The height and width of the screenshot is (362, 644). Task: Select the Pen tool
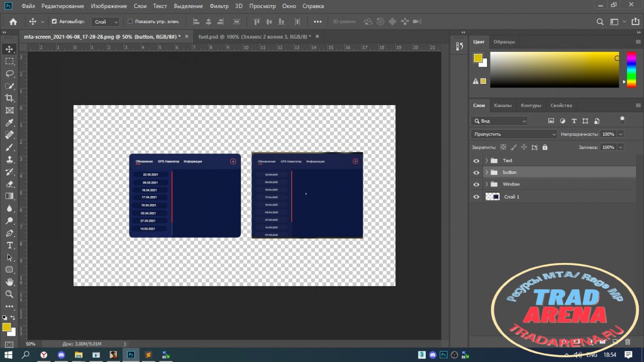pos(10,233)
